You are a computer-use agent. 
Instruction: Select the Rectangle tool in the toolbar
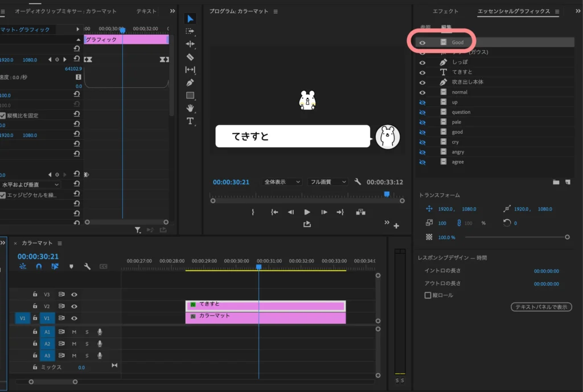pyautogui.click(x=190, y=95)
